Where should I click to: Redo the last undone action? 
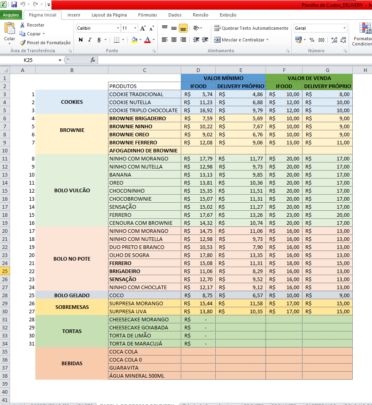pos(35,5)
